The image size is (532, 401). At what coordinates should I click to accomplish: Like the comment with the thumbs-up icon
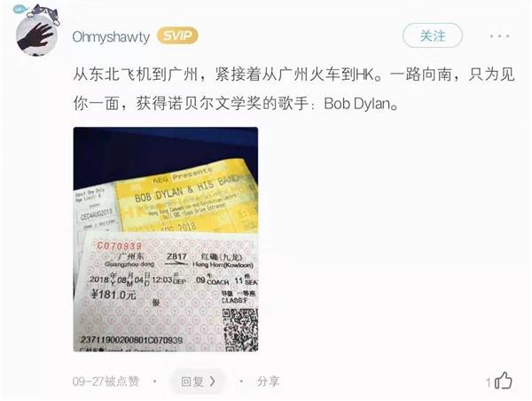(x=504, y=381)
